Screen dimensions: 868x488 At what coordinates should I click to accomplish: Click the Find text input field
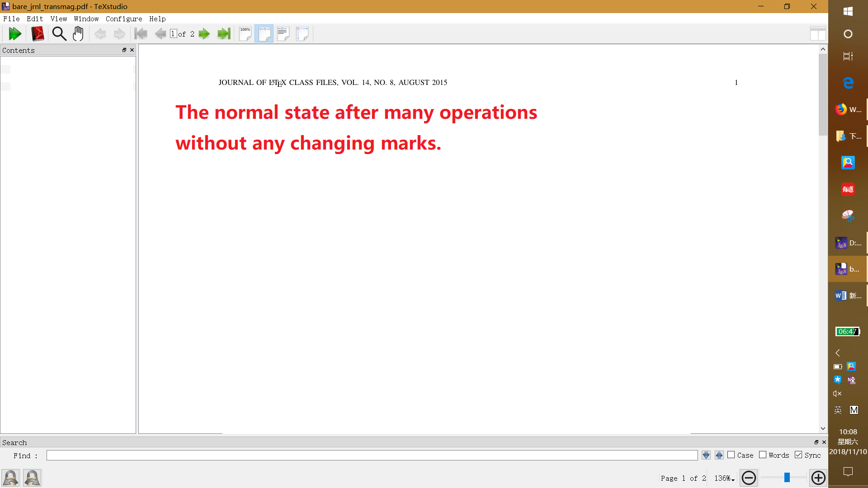pyautogui.click(x=372, y=455)
